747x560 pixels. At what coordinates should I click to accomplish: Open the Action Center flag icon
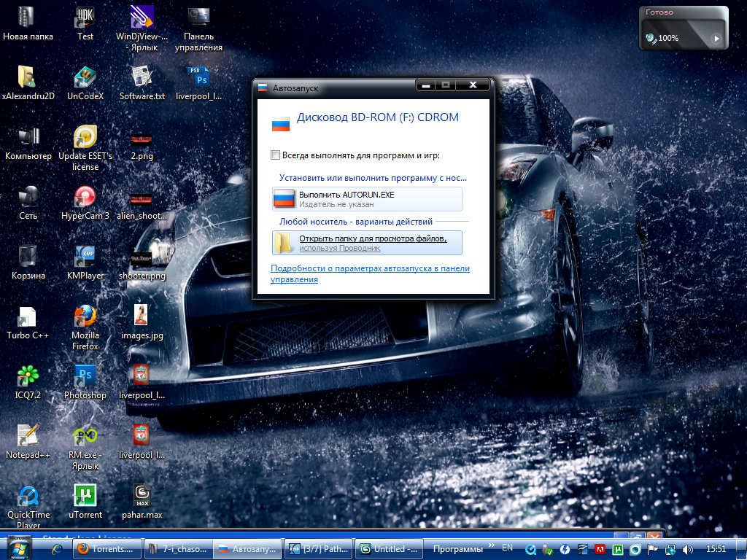(x=652, y=550)
